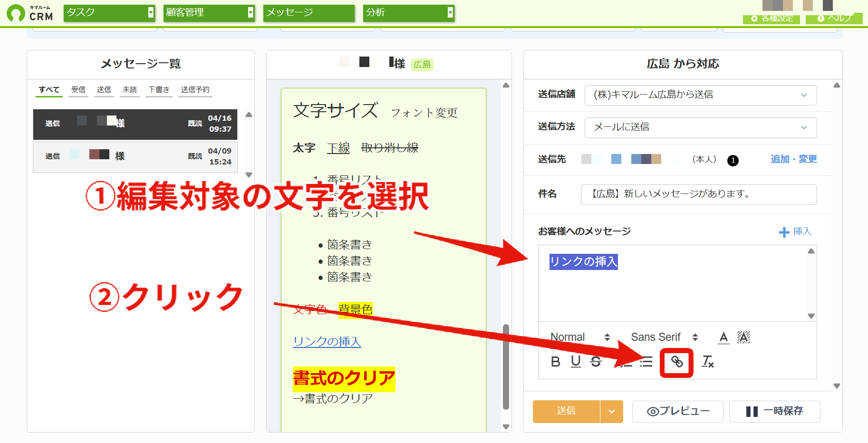Open the Normal text size selector
The image size is (868, 443).
[x=580, y=337]
